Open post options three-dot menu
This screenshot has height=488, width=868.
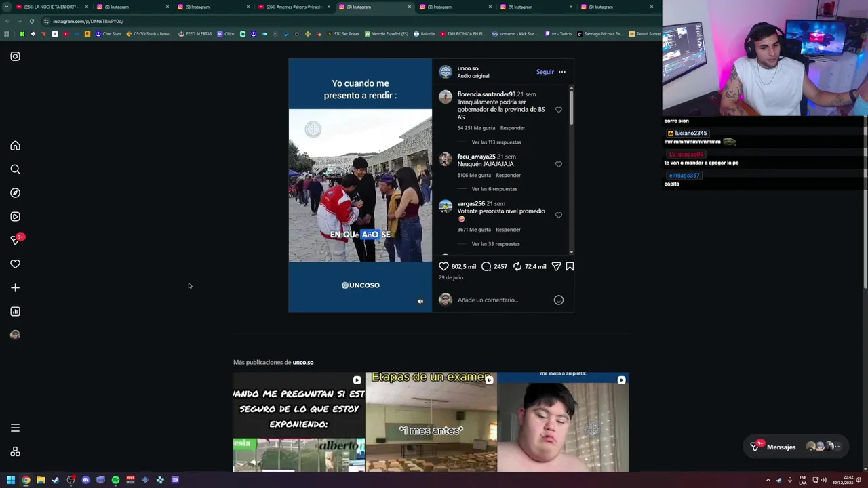[562, 72]
